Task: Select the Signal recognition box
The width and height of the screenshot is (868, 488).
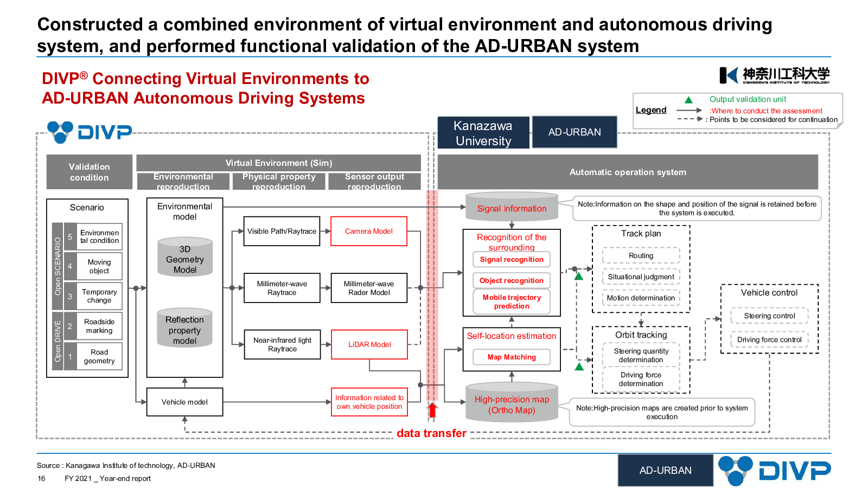Action: pos(512,259)
